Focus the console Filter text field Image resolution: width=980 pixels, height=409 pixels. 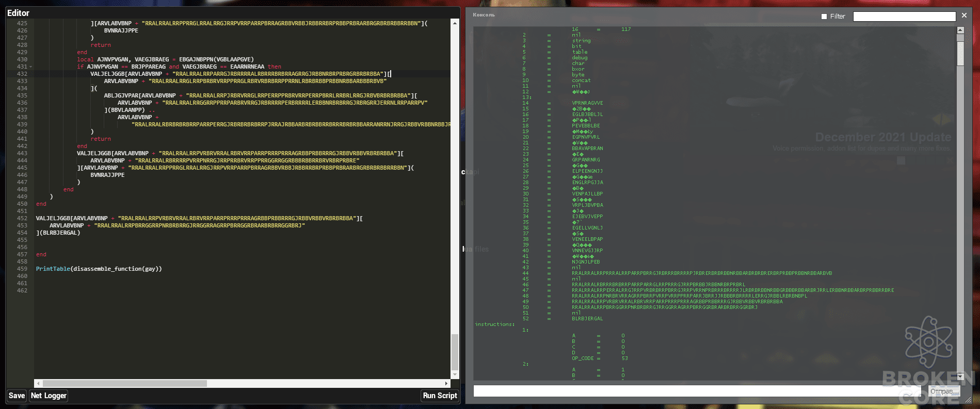tap(904, 17)
